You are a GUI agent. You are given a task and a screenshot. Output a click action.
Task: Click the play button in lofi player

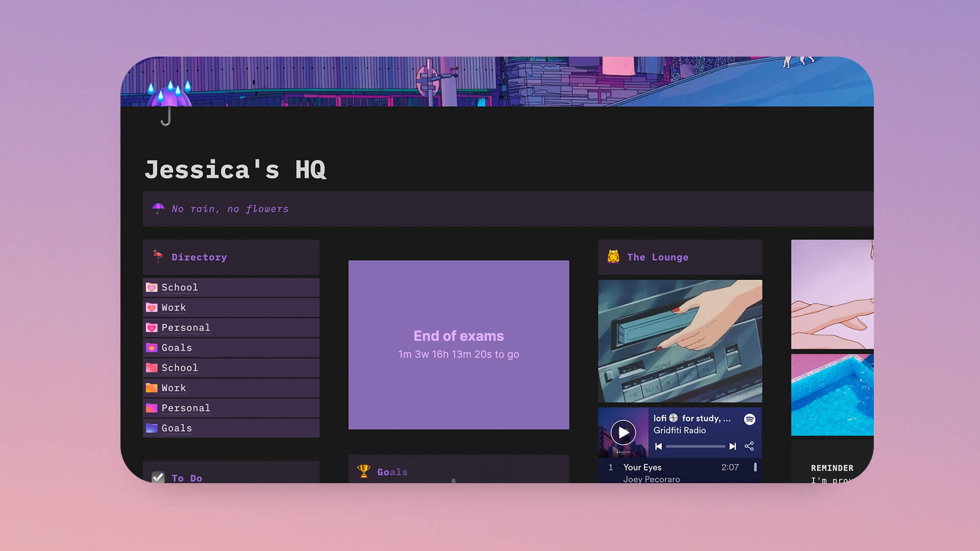[x=622, y=432]
